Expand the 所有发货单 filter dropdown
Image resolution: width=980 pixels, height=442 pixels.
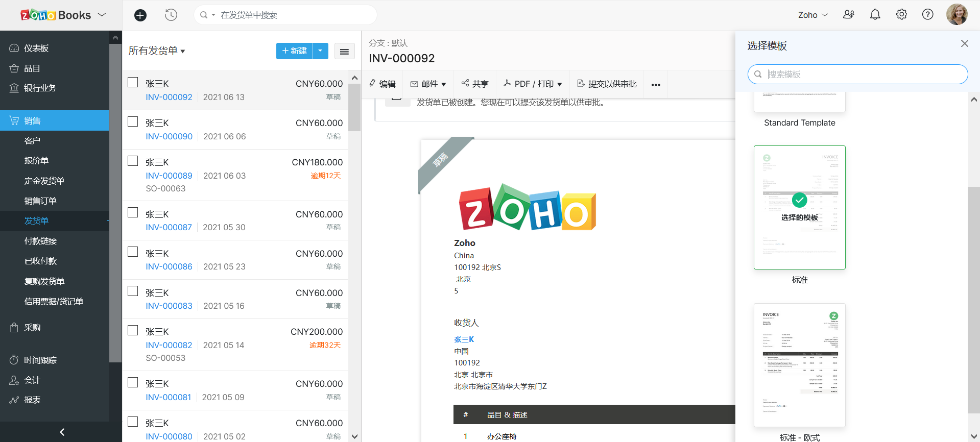point(156,51)
